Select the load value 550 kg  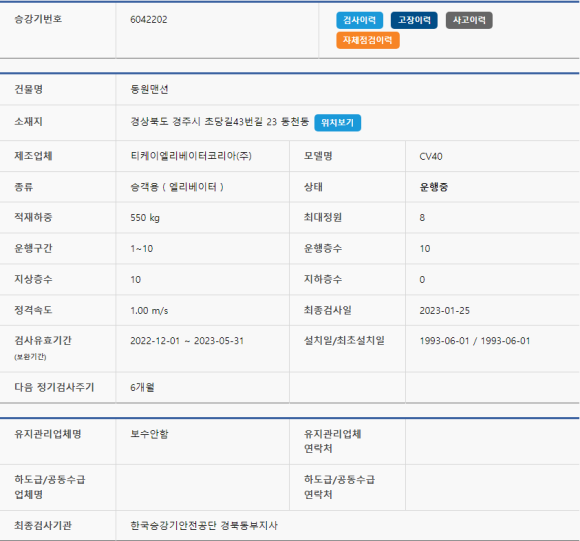145,218
